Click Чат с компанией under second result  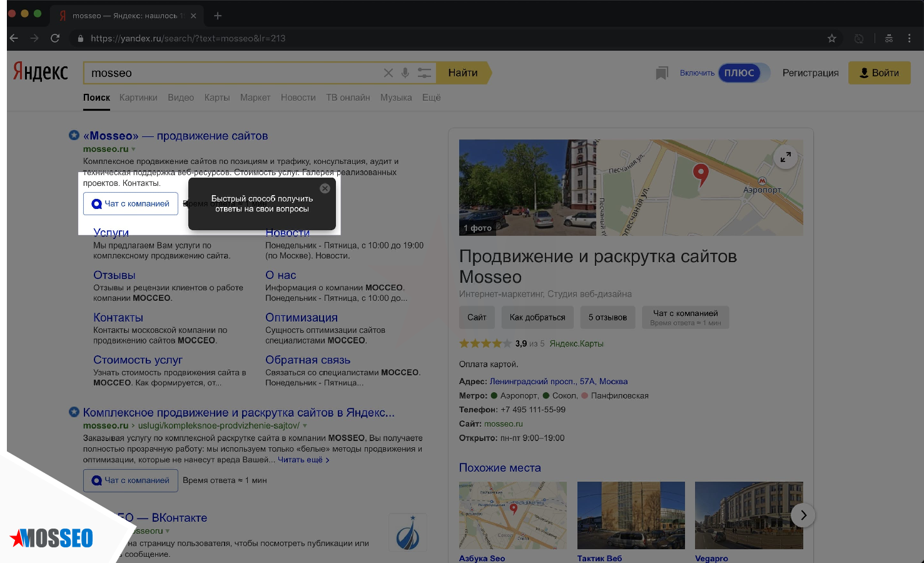click(131, 480)
